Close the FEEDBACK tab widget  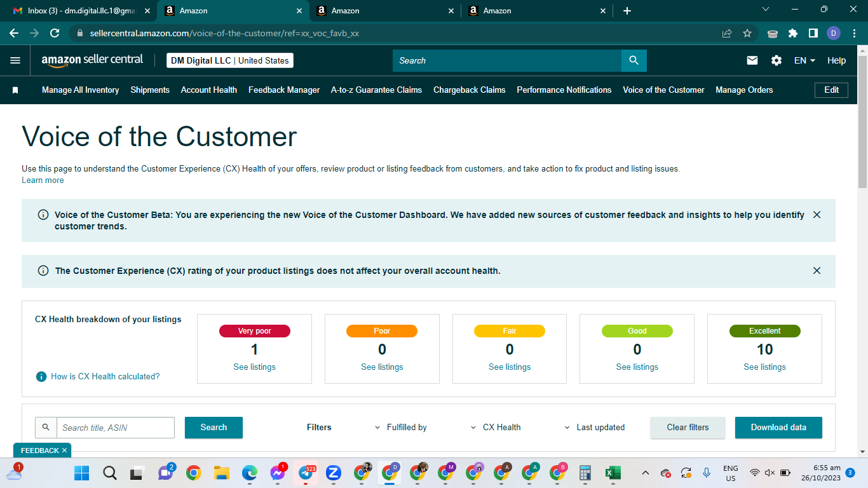(64, 451)
